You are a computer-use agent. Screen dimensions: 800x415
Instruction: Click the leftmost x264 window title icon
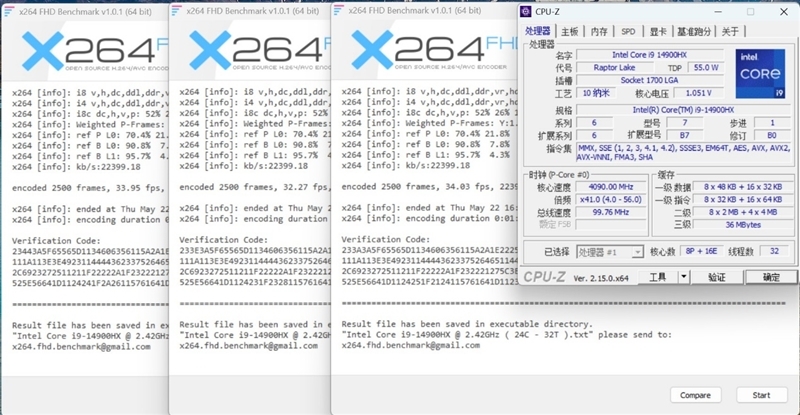point(9,11)
